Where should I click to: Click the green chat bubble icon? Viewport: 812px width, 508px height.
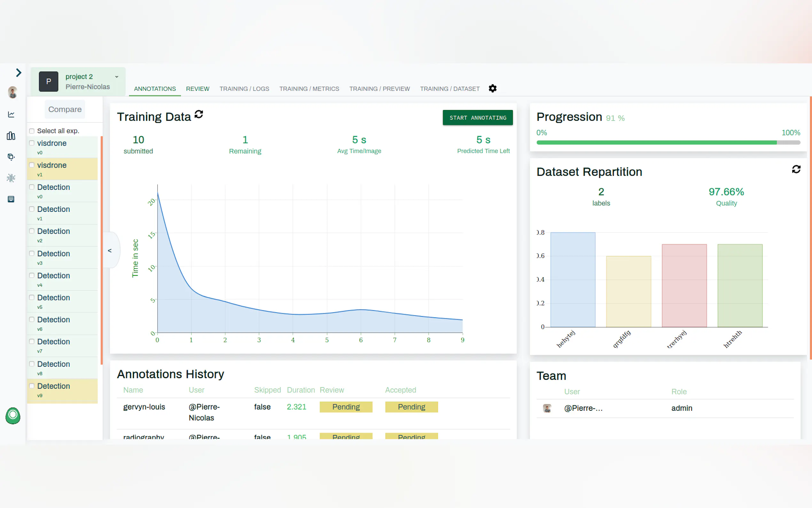coord(13,416)
